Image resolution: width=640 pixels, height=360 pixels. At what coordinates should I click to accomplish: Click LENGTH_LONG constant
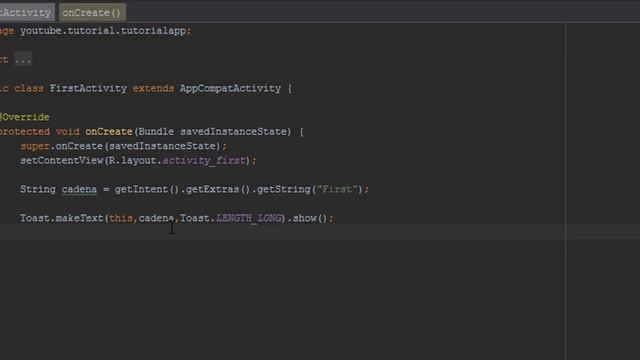[249, 218]
